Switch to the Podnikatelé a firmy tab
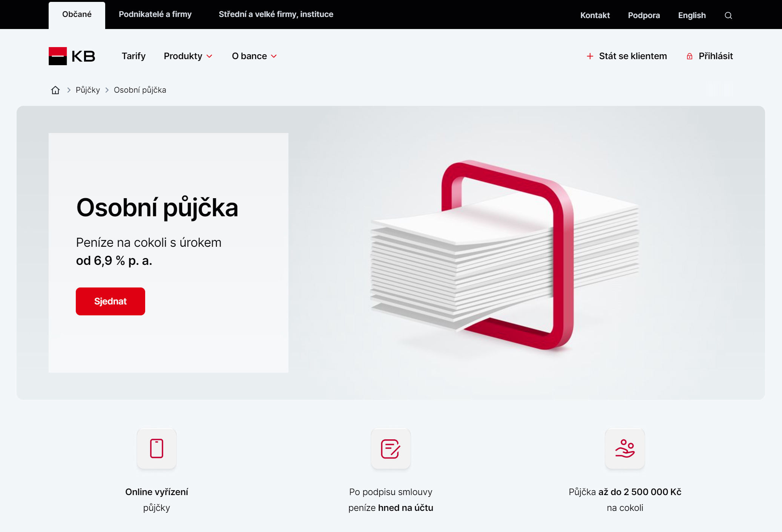This screenshot has height=532, width=782. (x=155, y=14)
